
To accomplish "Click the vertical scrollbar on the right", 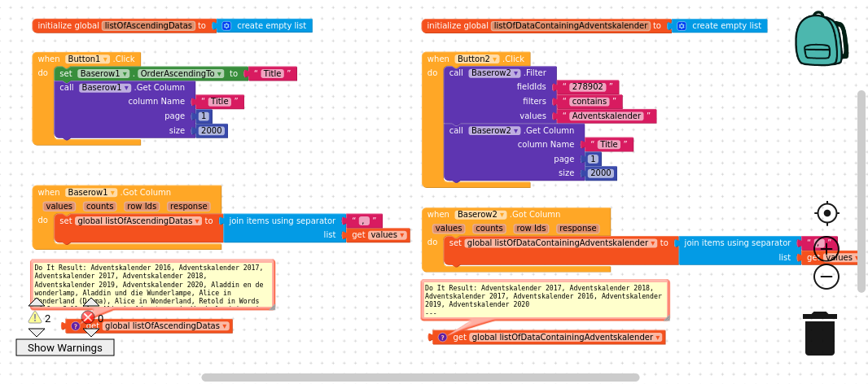I will (x=861, y=191).
